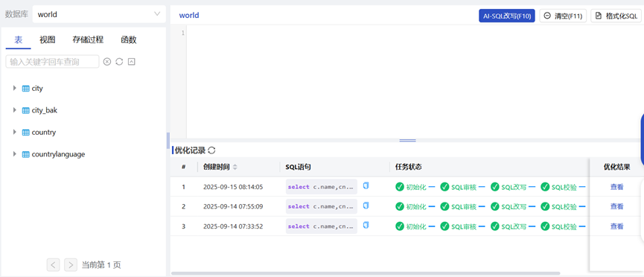Click the horizontal scrollbar of the record table
Viewport: 644px width, 277px height.
366,273
